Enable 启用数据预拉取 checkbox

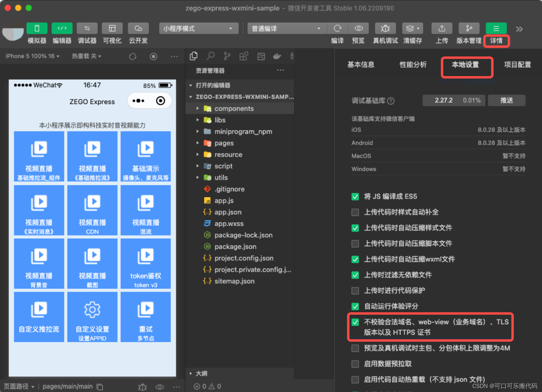pyautogui.click(x=355, y=364)
